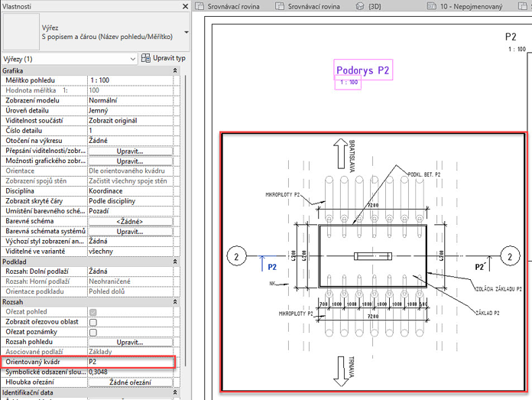Enable the Ořezat poznámky checkbox
532x400 pixels.
click(x=92, y=332)
